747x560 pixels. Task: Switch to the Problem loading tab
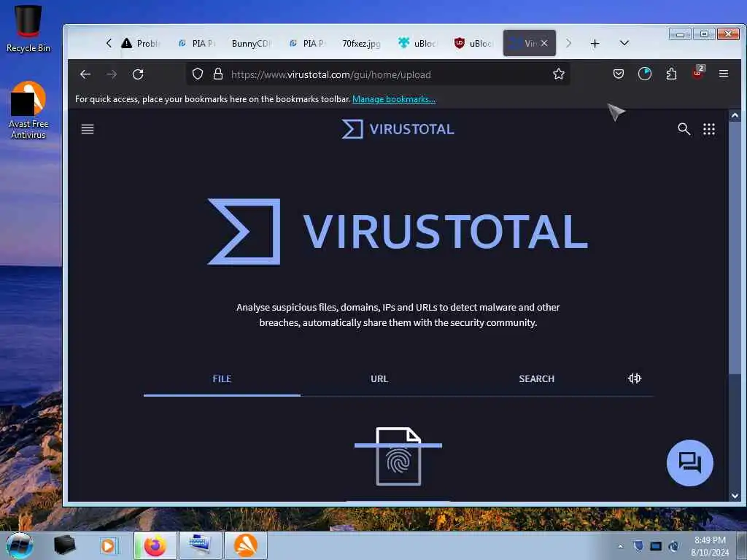[x=139, y=43]
